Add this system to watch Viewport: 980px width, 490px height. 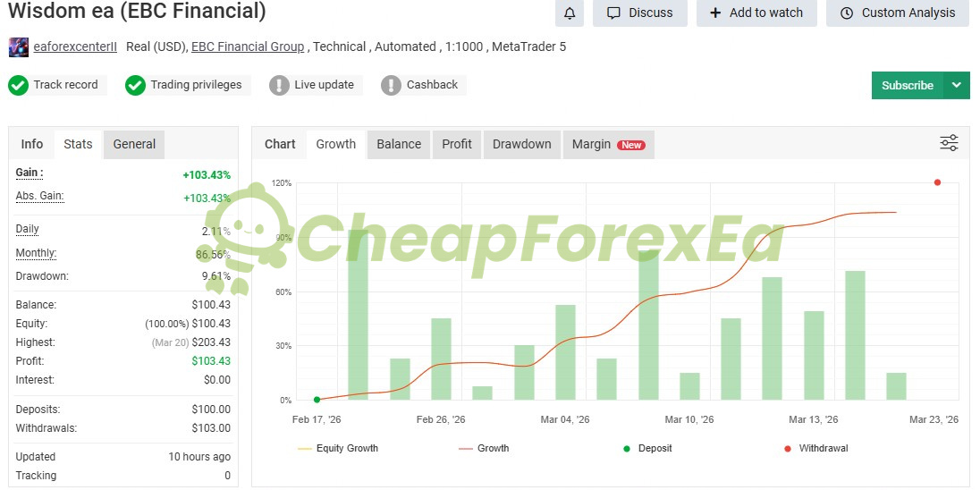[756, 13]
